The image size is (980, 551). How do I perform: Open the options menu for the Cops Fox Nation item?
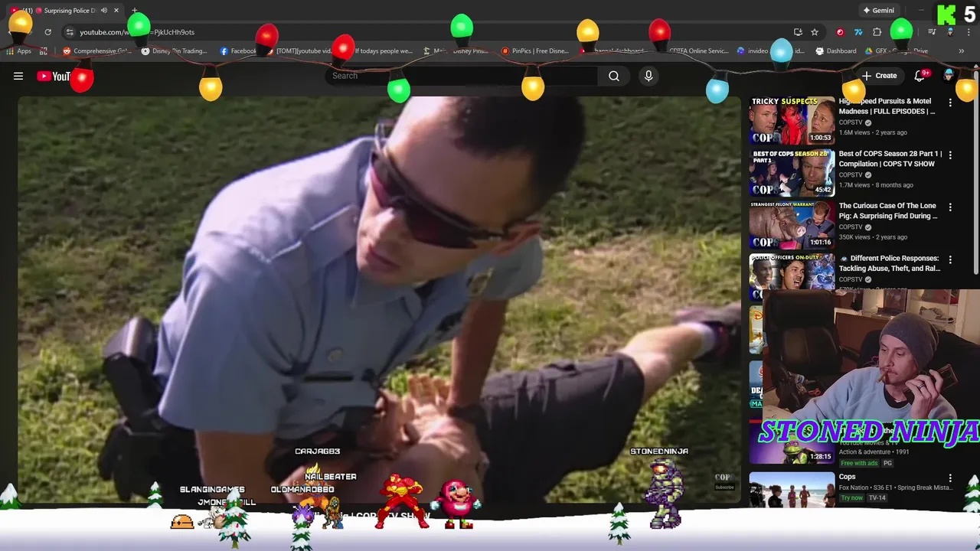(950, 478)
